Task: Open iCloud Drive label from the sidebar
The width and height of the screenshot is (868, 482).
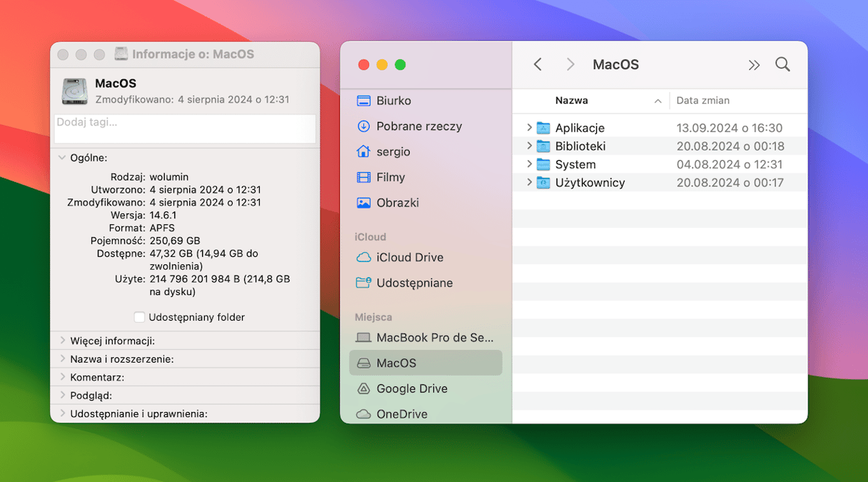Action: pos(410,257)
